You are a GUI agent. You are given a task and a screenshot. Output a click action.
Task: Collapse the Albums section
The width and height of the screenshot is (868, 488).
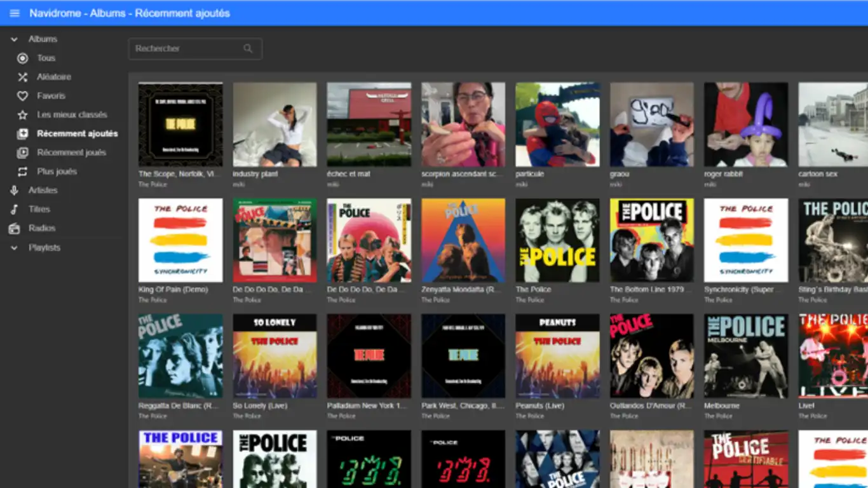click(x=13, y=39)
